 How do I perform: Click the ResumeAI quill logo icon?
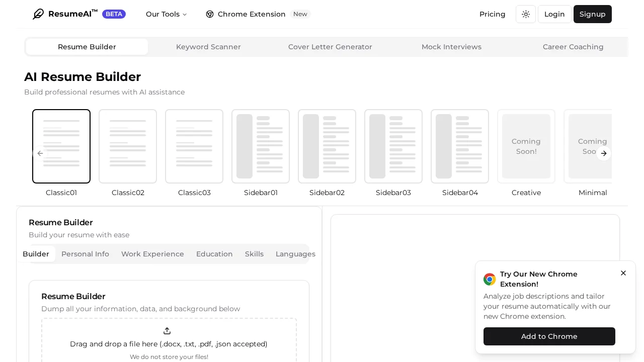(x=38, y=14)
